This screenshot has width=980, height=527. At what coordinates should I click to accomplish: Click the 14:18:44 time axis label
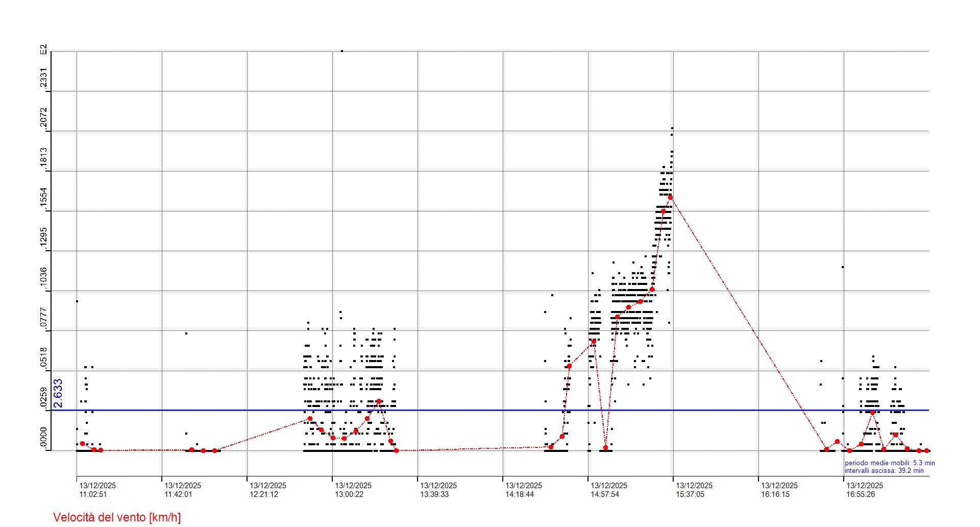coord(520,494)
